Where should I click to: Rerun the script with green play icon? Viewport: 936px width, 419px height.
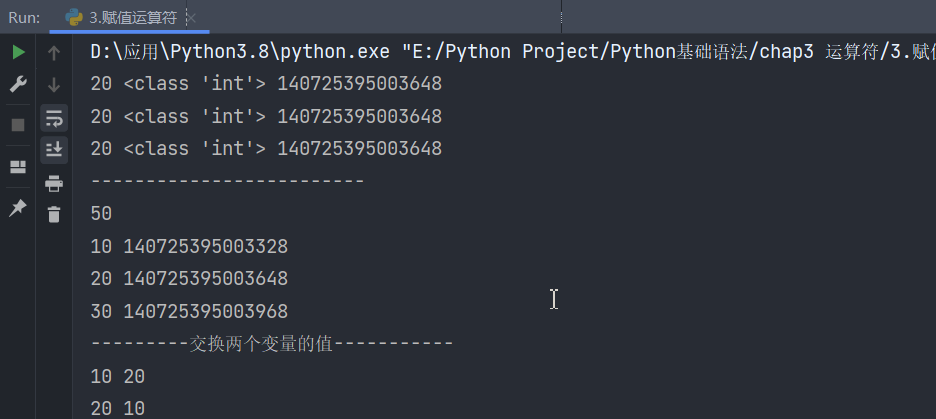19,53
